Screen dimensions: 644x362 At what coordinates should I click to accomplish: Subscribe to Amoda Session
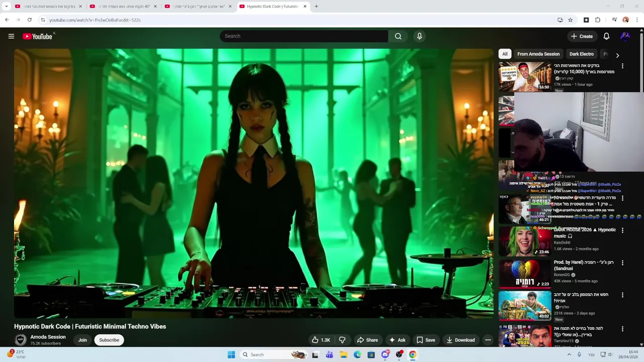point(109,340)
